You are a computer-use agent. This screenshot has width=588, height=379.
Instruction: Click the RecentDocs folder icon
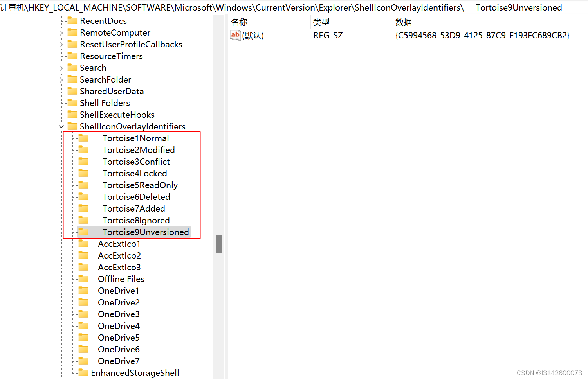tap(72, 20)
